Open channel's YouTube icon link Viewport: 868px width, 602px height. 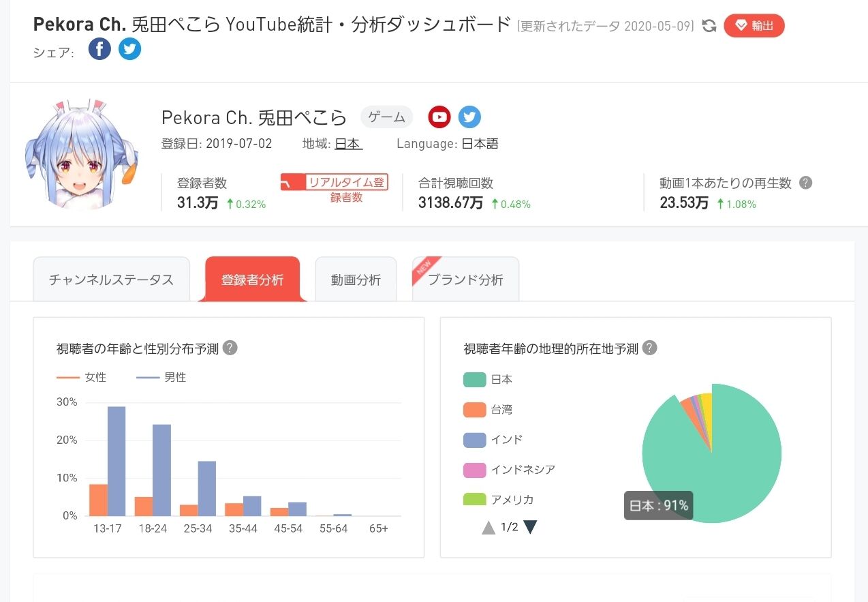(439, 117)
